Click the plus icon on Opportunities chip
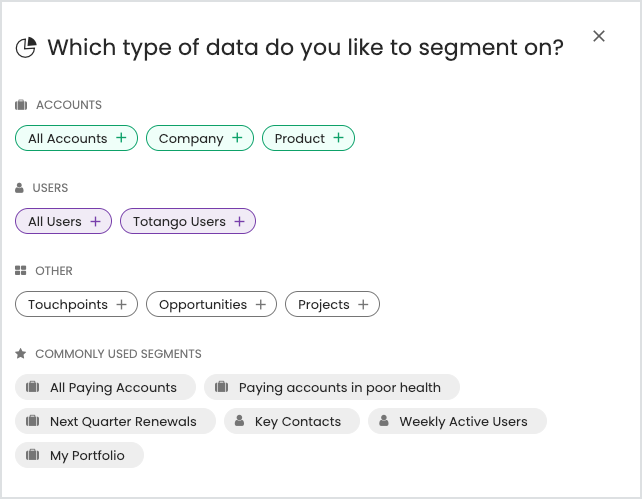The image size is (642, 499). 261,304
